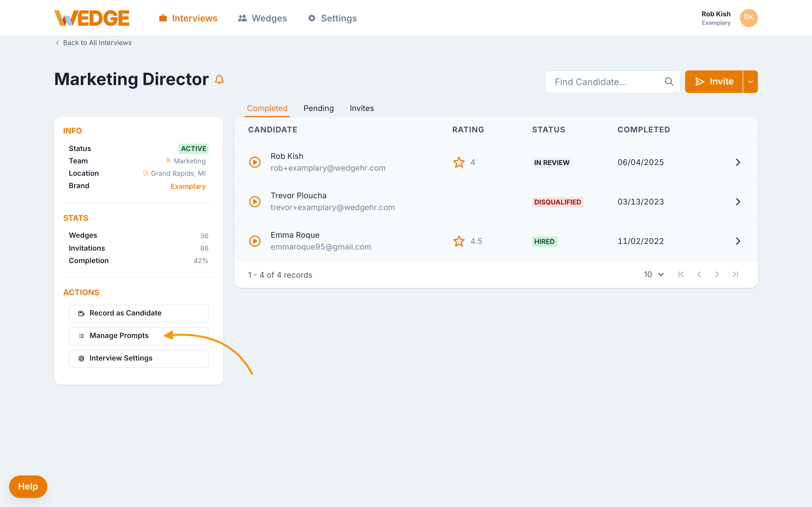The width and height of the screenshot is (812, 507).
Task: Play Emma Roque's interview recording
Action: coord(255,241)
